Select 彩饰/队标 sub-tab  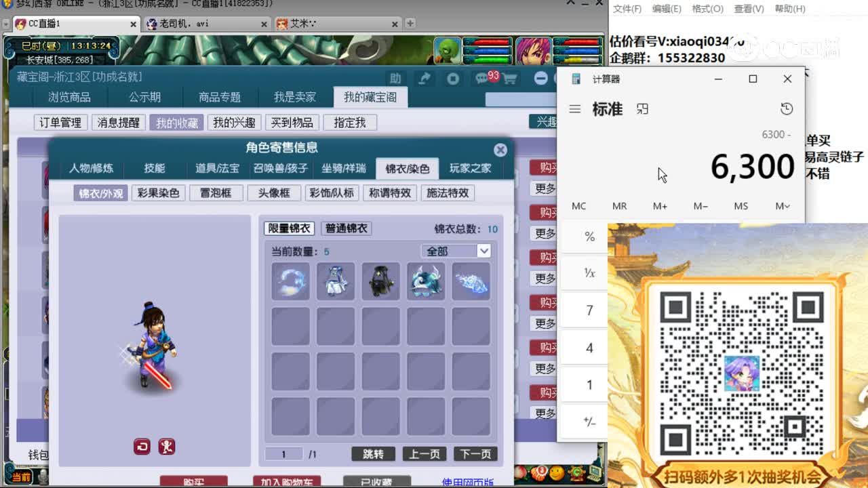click(332, 193)
